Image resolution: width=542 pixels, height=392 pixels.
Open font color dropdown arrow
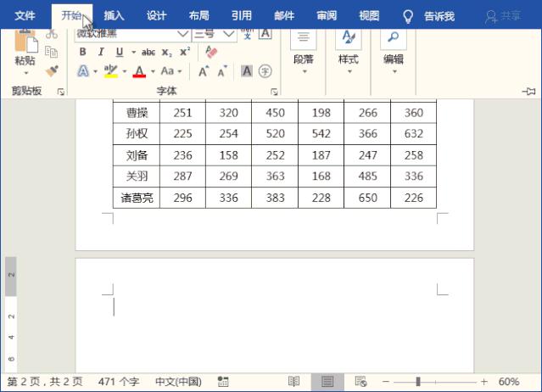click(x=153, y=71)
